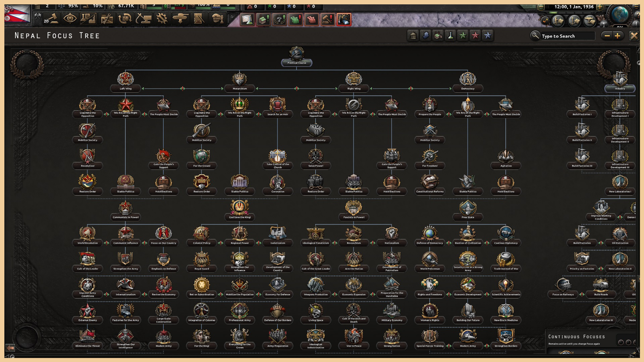This screenshot has height=362, width=644.
Task: Decrease game speed with minus button
Action: click(x=541, y=7)
